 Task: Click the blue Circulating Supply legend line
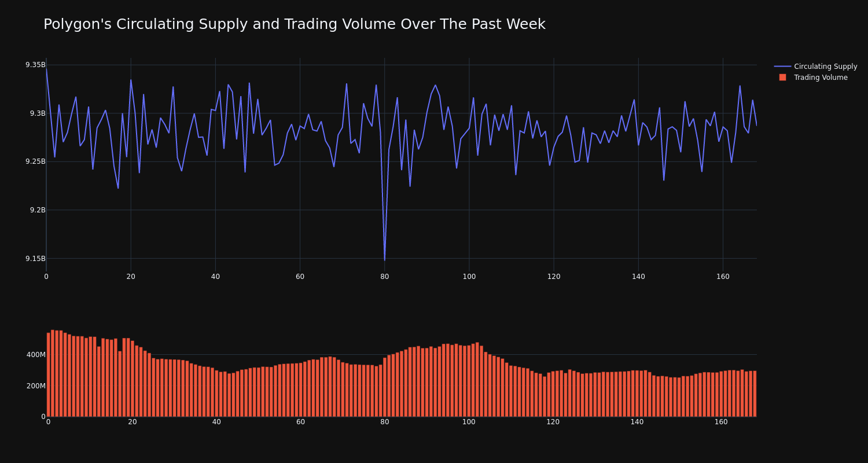tap(782, 67)
